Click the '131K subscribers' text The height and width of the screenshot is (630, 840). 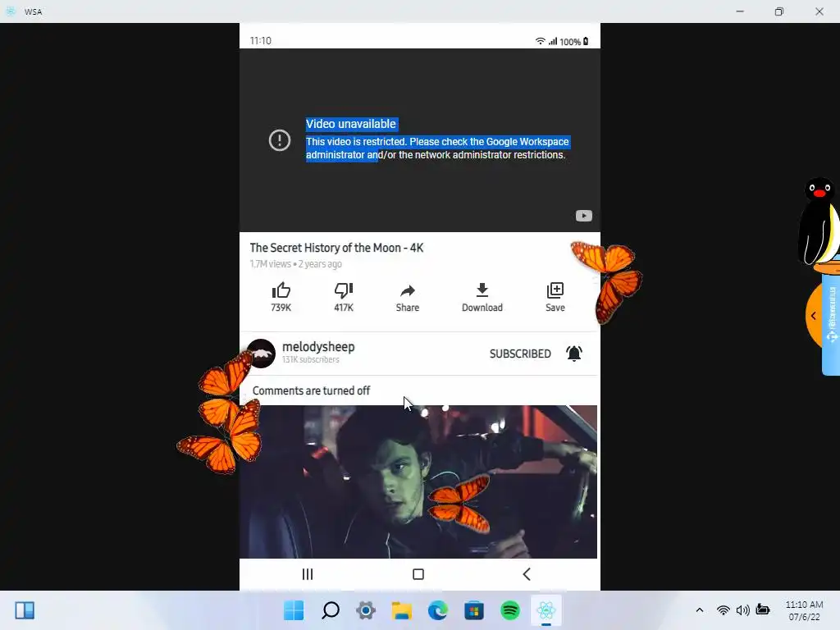pyautogui.click(x=311, y=359)
